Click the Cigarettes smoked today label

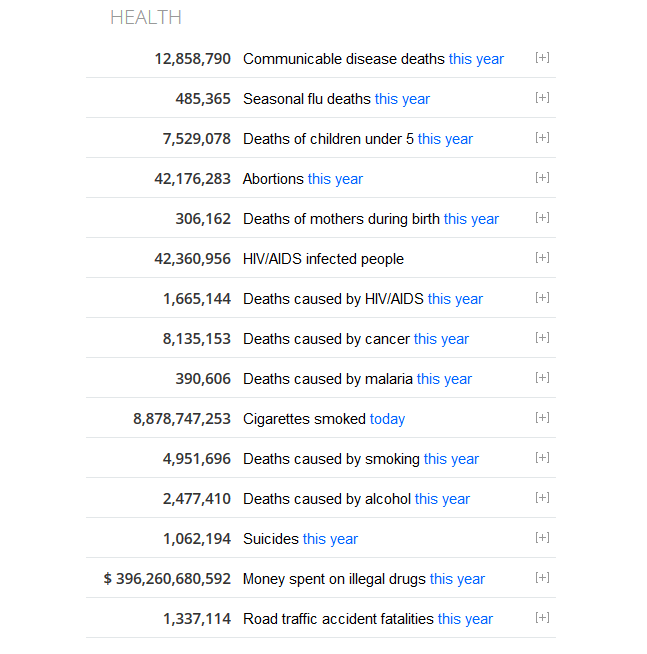(324, 419)
